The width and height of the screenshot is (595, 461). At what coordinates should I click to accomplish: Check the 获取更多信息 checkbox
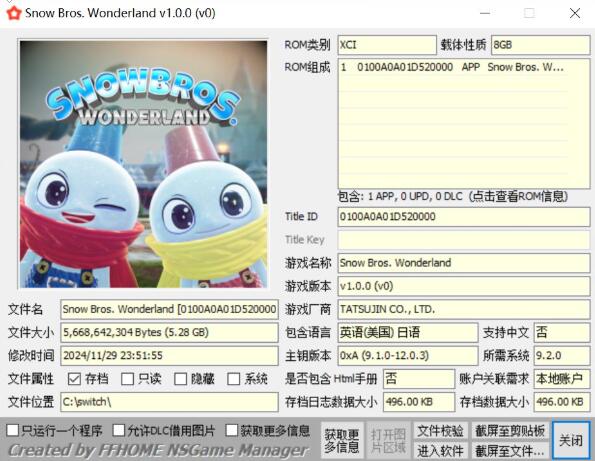(231, 430)
